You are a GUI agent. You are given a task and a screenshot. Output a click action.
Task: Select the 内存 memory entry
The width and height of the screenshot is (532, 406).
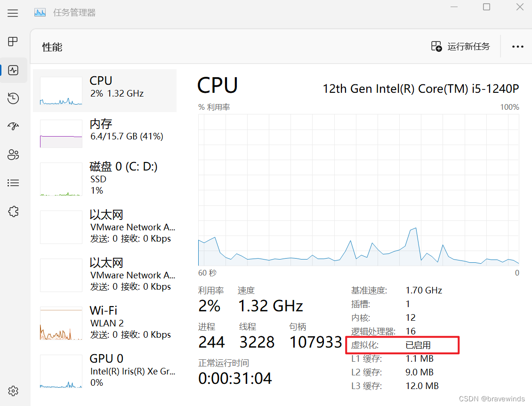[105, 133]
